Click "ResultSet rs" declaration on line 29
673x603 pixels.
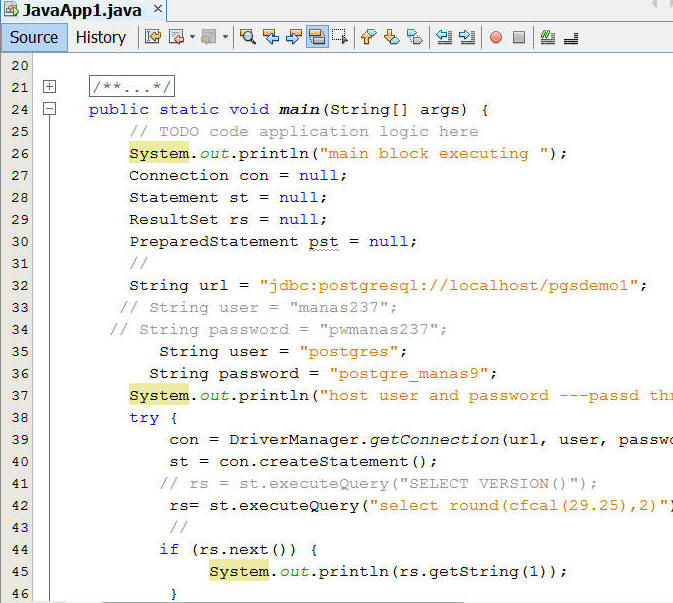point(189,219)
